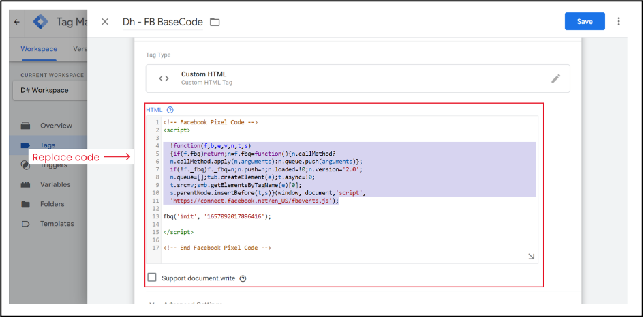The height and width of the screenshot is (318, 644).
Task: Click the opening <script> tag line
Action: point(177,130)
